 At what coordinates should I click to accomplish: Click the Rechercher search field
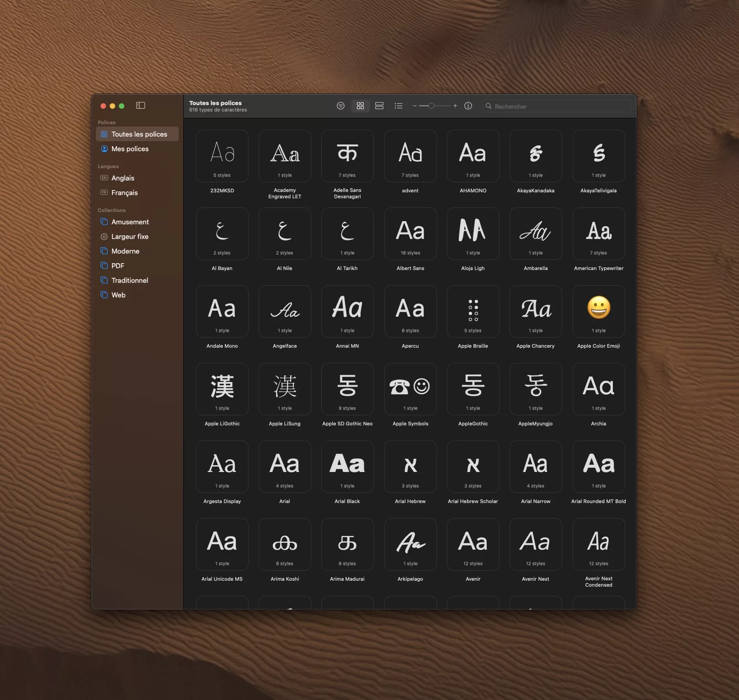point(557,106)
